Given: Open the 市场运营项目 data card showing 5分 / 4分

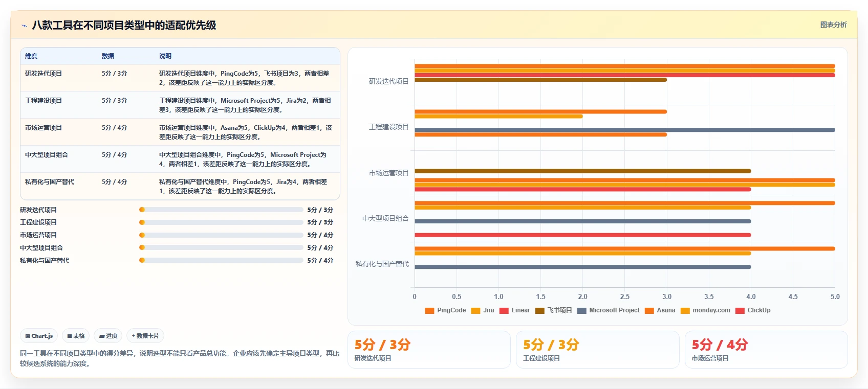Looking at the screenshot, I should click(x=766, y=350).
